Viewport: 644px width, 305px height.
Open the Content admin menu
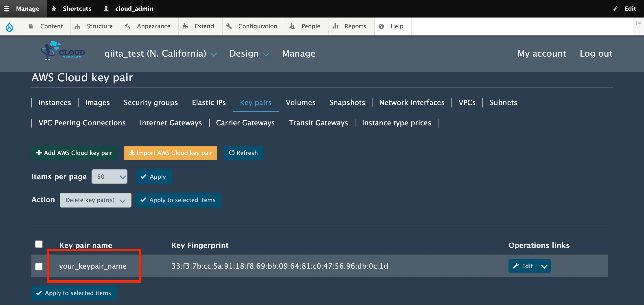[x=47, y=26]
